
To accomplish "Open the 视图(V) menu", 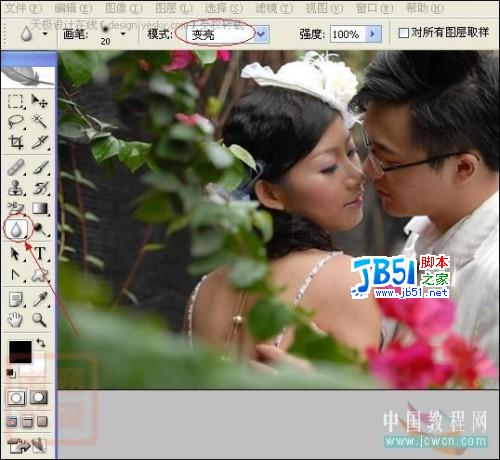I will 324,8.
